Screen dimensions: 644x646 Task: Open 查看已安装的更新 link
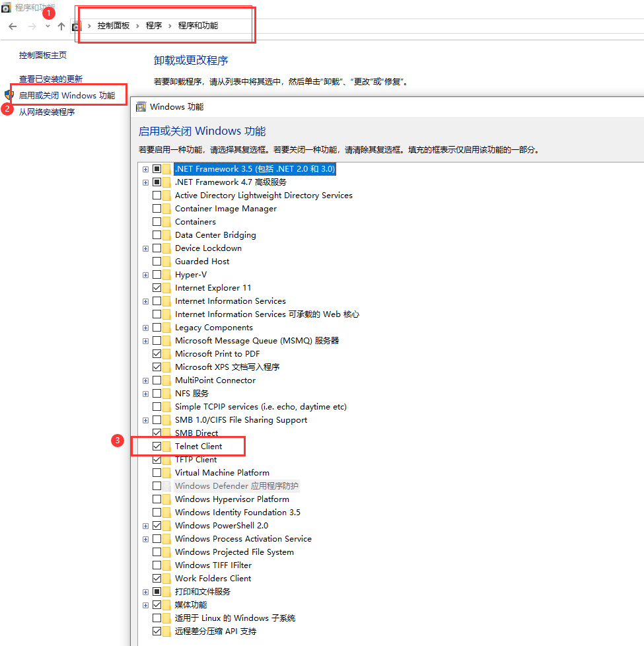point(51,79)
